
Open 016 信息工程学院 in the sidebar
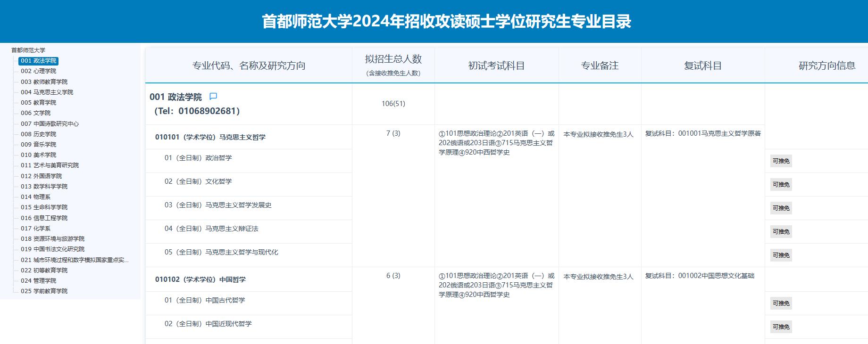[x=44, y=218]
